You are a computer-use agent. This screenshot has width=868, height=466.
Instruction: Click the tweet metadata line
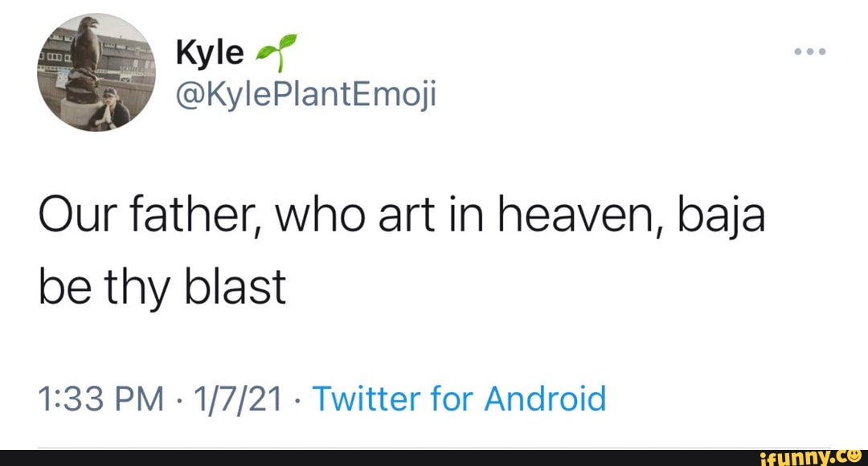click(x=321, y=398)
